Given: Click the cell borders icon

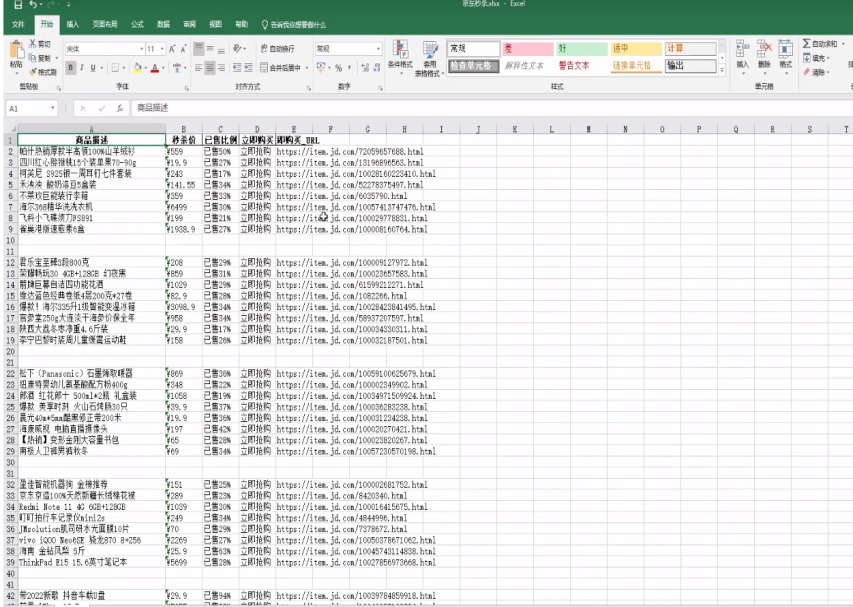Looking at the screenshot, I should coord(115,68).
